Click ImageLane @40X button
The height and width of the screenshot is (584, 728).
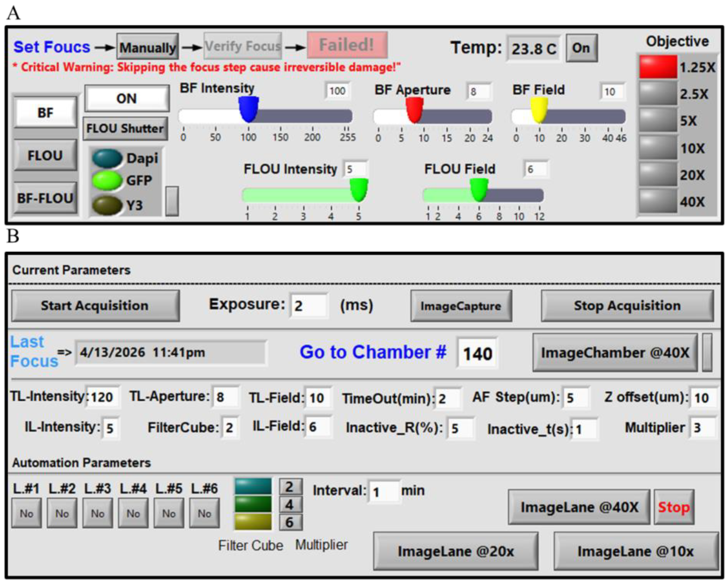click(x=579, y=507)
